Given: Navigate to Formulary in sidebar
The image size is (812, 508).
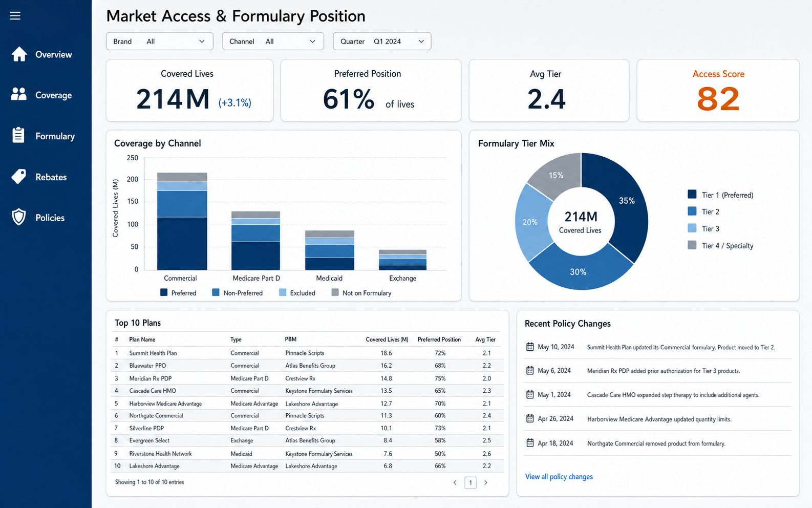Looking at the screenshot, I should click(x=55, y=136).
